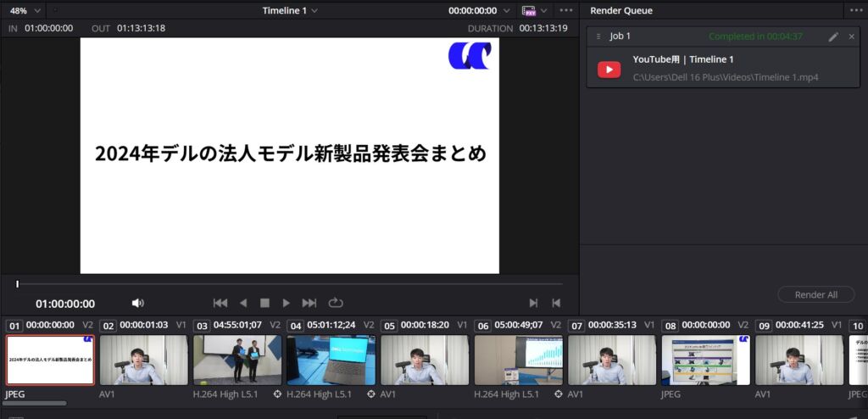Click the DURATION value 00:13:13:19
This screenshot has height=419, width=868.
[543, 28]
